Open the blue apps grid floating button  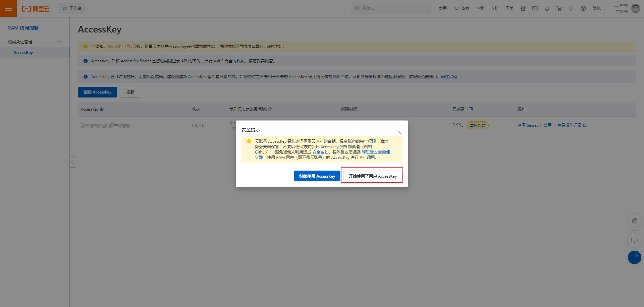tap(634, 257)
